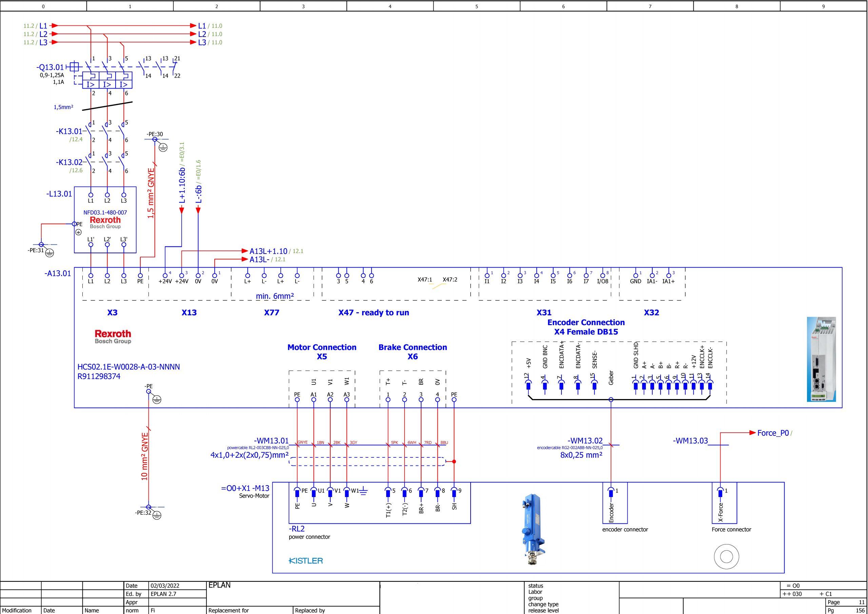This screenshot has width=868, height=614.
Task: Select the -WM13.03 cable label
Action: point(690,441)
